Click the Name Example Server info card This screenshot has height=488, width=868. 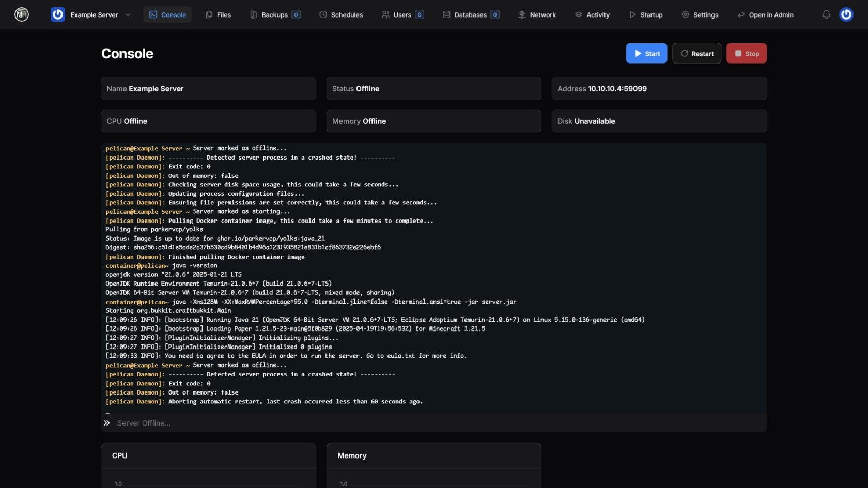[x=209, y=89]
